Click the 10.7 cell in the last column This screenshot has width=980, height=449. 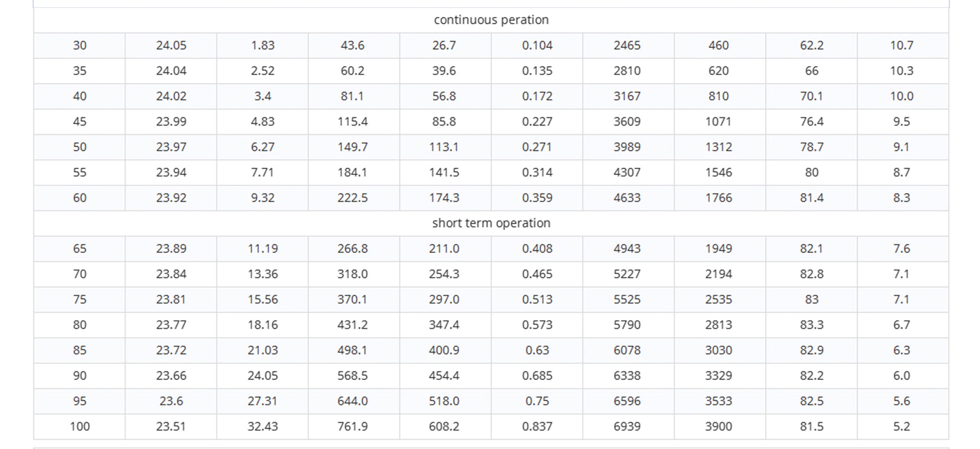click(x=902, y=45)
